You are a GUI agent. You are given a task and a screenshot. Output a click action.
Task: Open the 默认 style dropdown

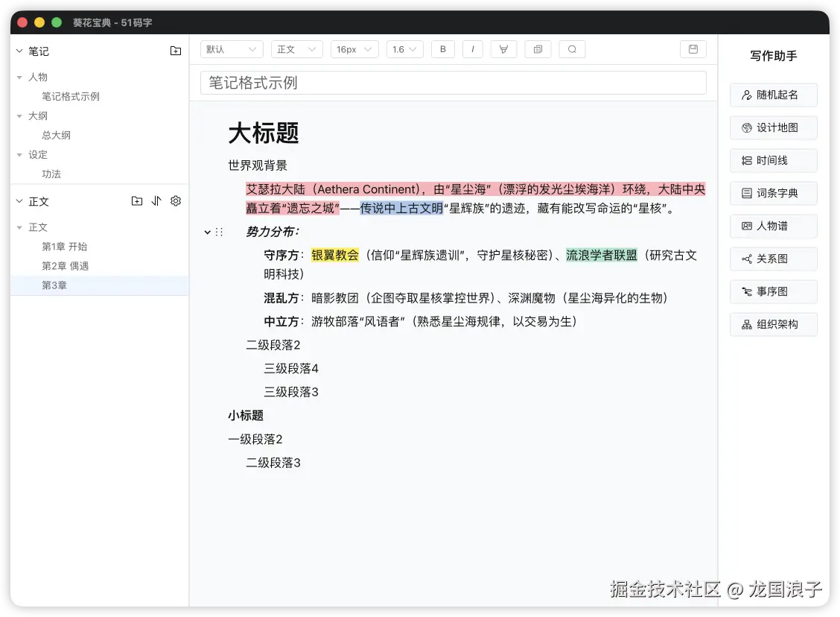click(x=231, y=48)
